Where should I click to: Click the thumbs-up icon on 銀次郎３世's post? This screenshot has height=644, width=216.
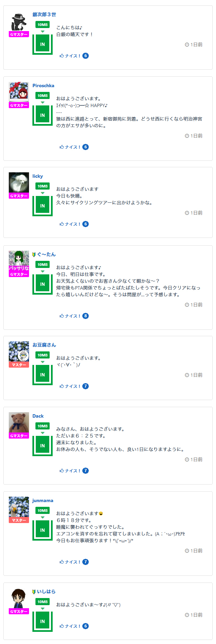click(x=62, y=56)
